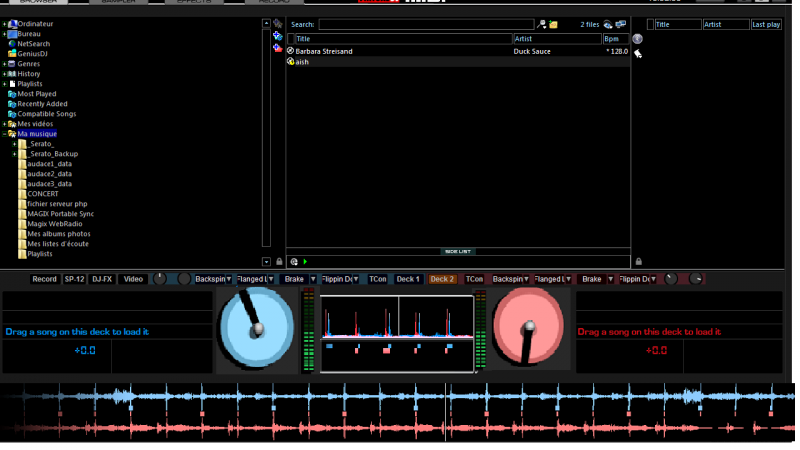Click the yellow folder icon beside the search field
This screenshot has height=450, width=800.
553,24
